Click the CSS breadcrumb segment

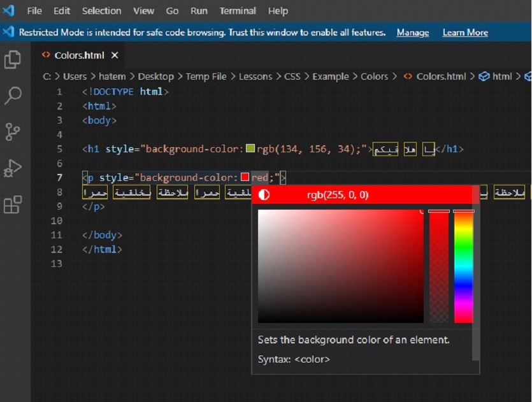pyautogui.click(x=292, y=76)
